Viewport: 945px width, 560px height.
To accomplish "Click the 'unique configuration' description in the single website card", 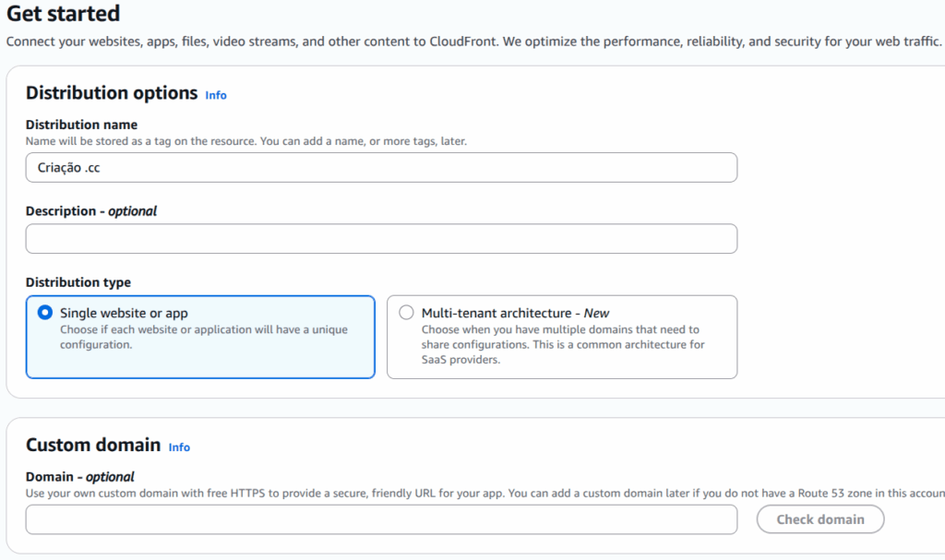I will [x=203, y=337].
